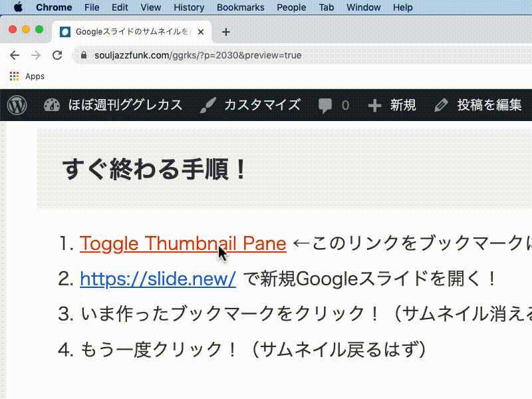Select the Customize paintbrush icon

tap(209, 104)
